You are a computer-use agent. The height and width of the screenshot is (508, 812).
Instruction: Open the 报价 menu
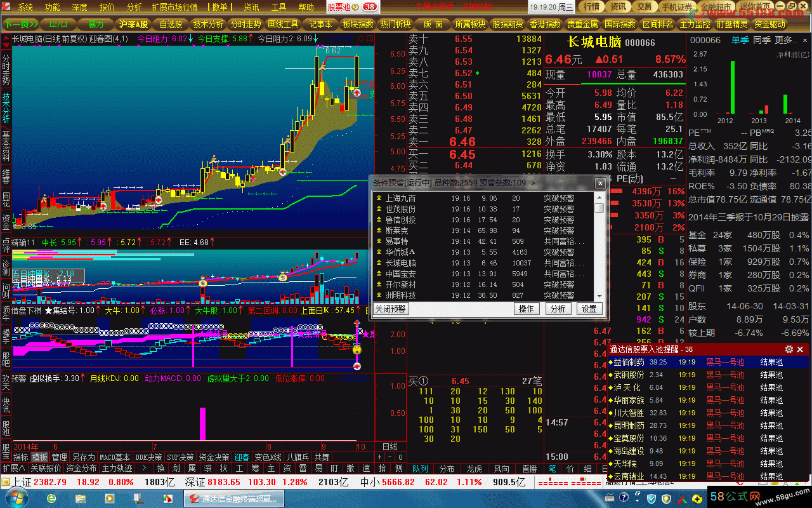tap(107, 7)
